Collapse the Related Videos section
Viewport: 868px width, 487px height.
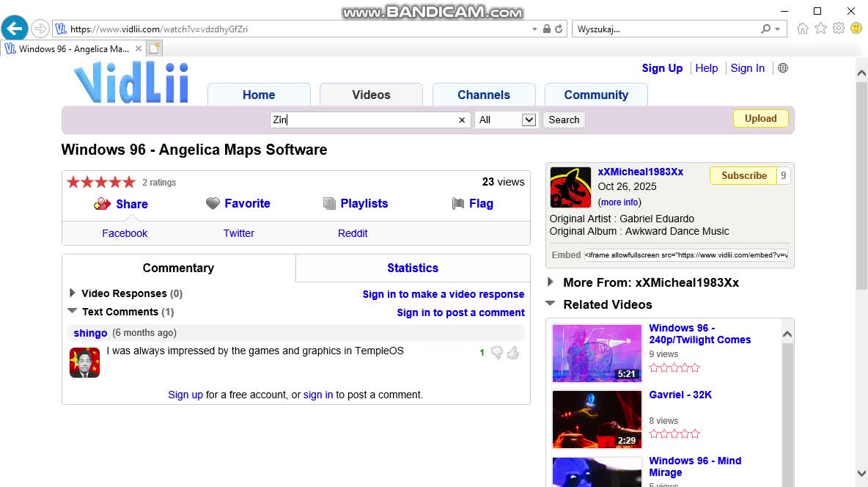[551, 304]
